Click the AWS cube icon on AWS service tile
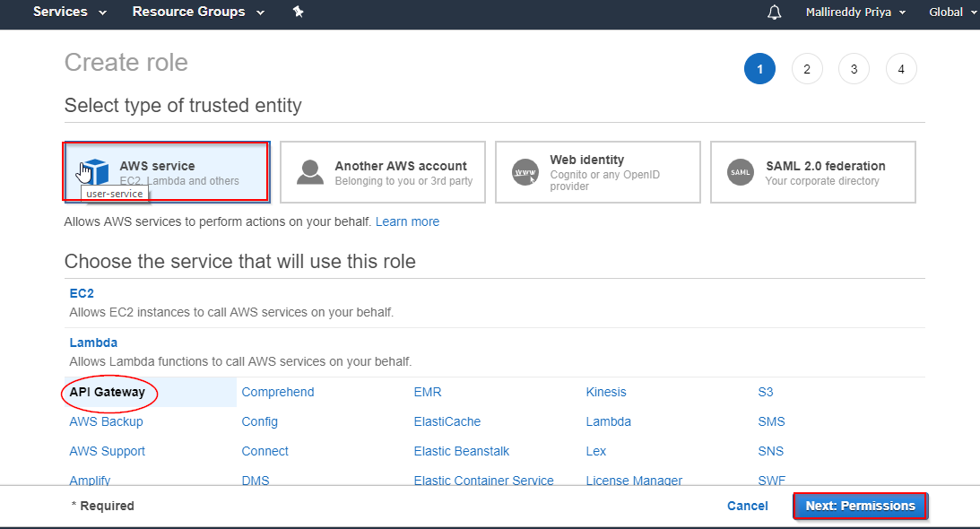This screenshot has width=980, height=529. [x=93, y=169]
